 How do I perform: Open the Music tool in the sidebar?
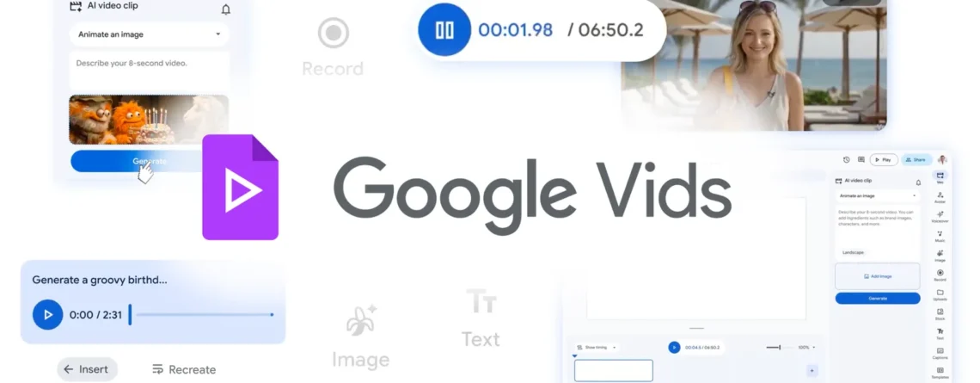tap(940, 236)
